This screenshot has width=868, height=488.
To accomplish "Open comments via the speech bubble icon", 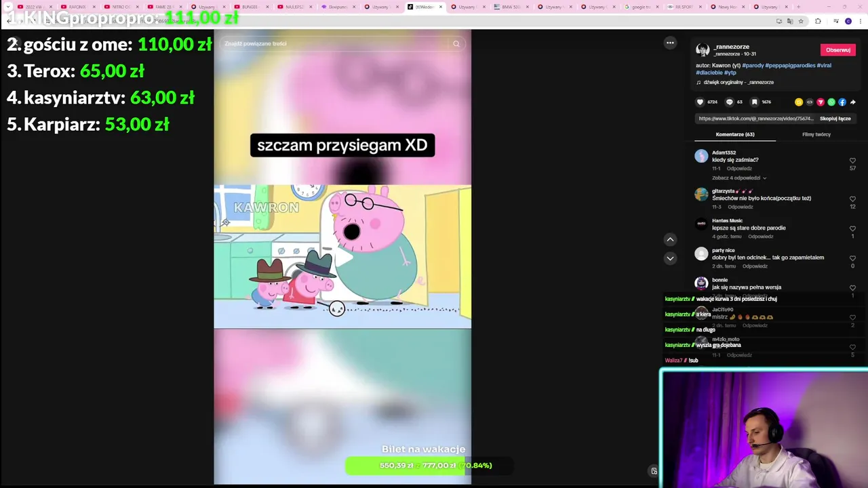I will tap(730, 102).
